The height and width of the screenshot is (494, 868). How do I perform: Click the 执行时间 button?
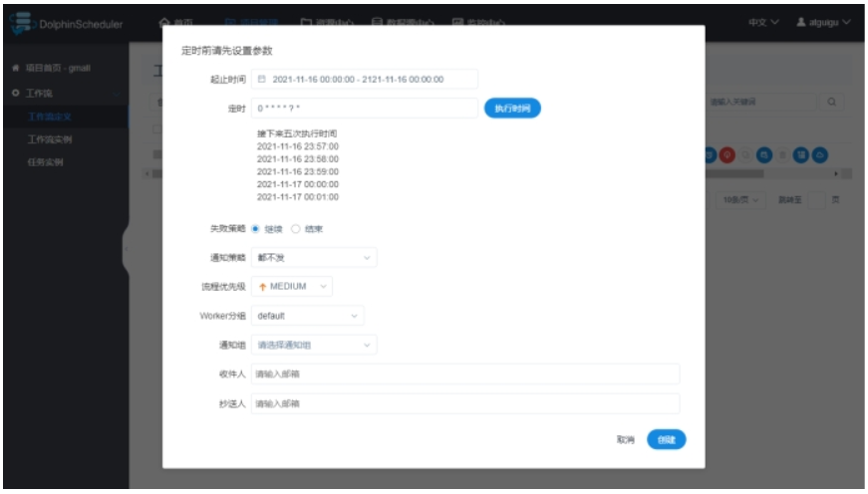tap(512, 108)
